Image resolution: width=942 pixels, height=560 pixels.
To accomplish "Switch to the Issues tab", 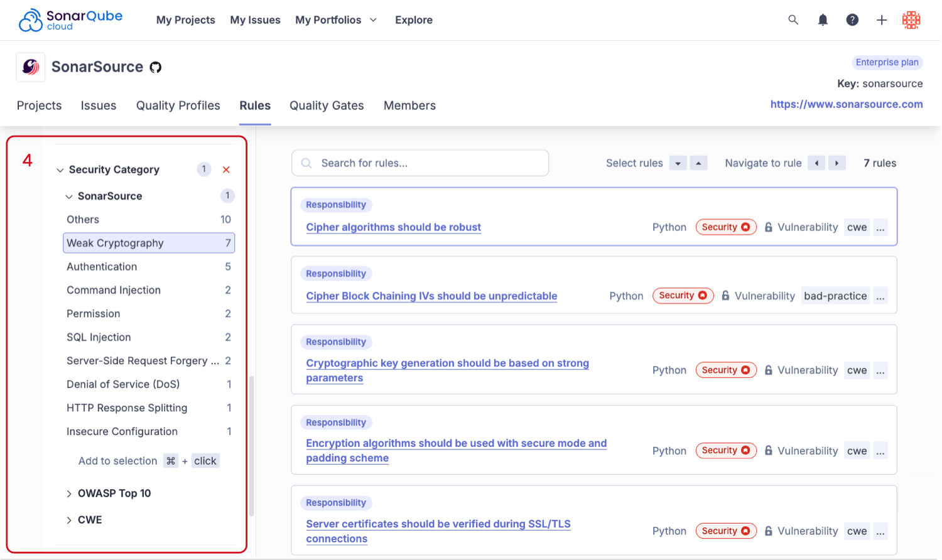I will click(99, 105).
